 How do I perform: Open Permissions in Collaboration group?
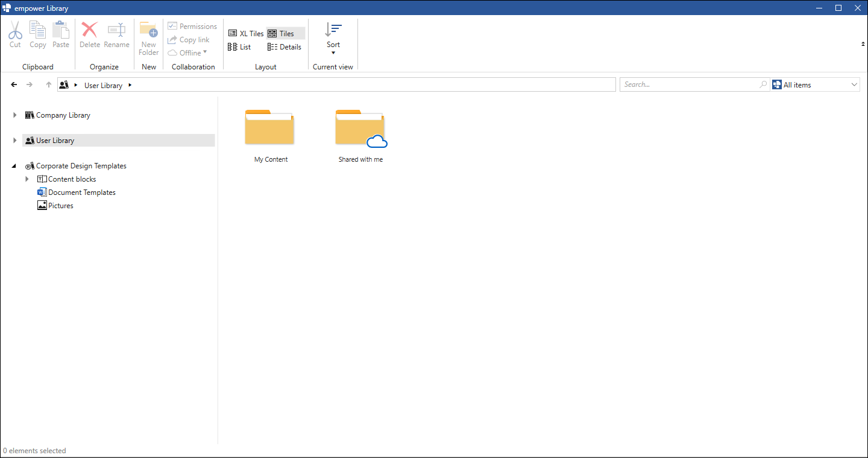click(192, 27)
